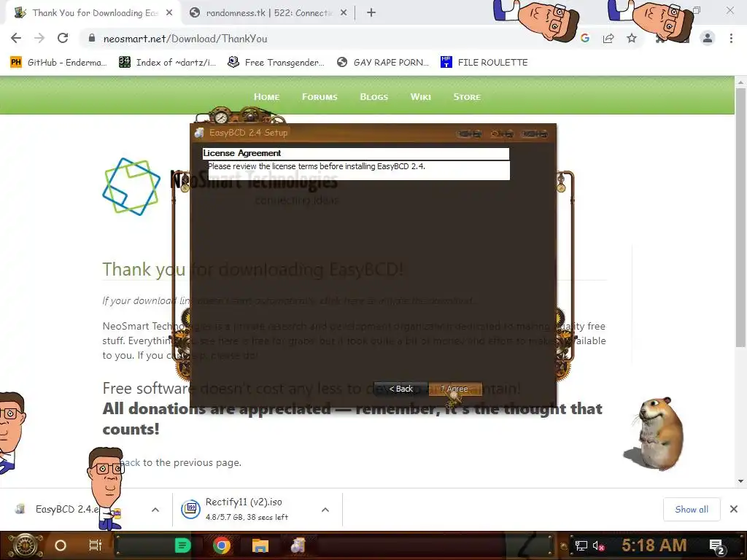
Task: Expand EasyBCD 2.4 download options chevron
Action: [155, 510]
